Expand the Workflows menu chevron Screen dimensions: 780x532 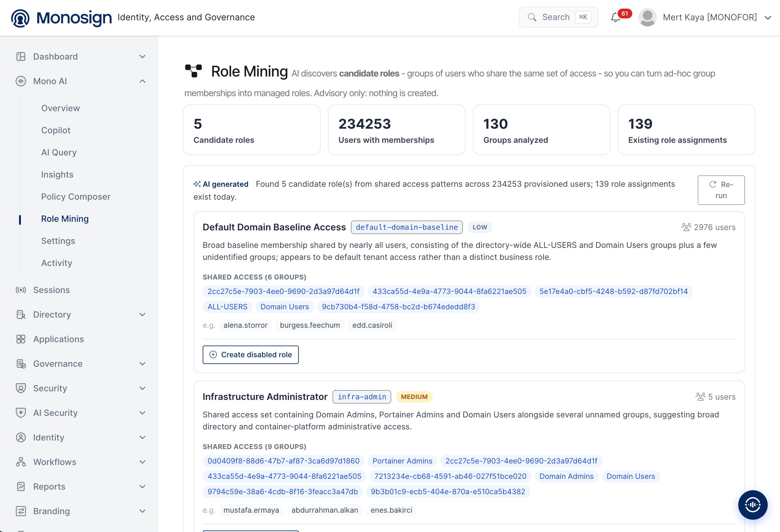pyautogui.click(x=142, y=462)
